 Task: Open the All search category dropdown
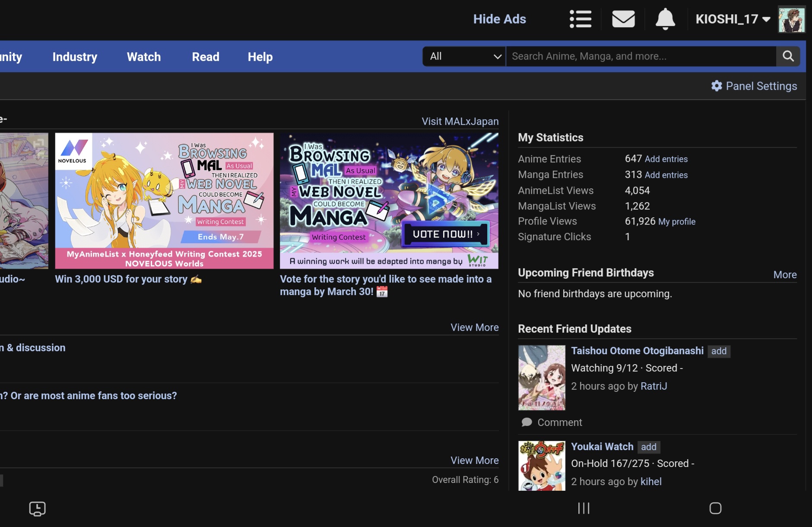pos(464,56)
